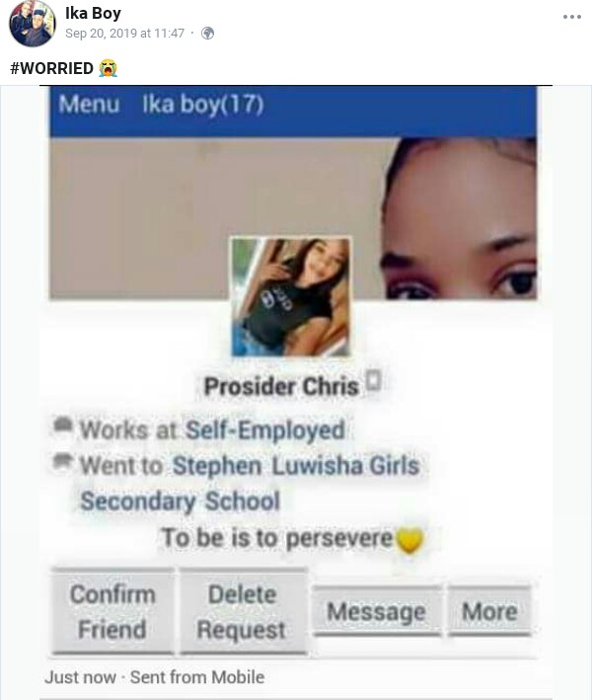Open Ika Boy's profile picture avatar
This screenshot has height=700, width=592.
(32, 24)
